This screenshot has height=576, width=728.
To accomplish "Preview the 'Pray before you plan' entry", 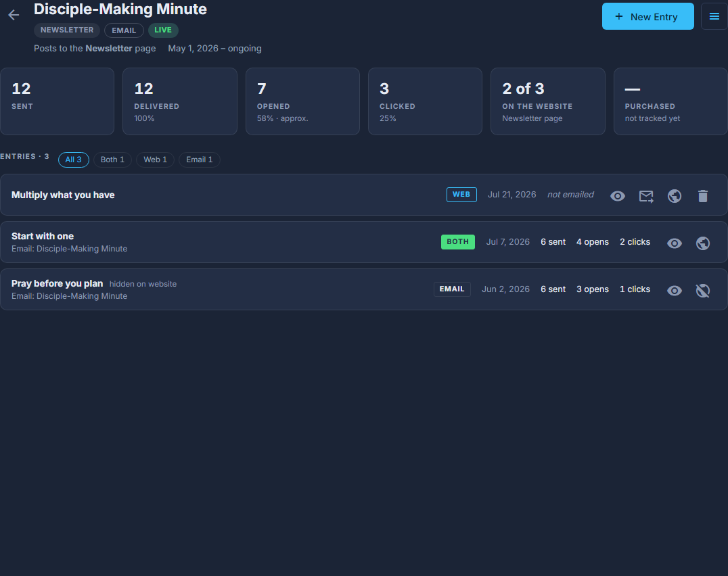I will pos(675,291).
